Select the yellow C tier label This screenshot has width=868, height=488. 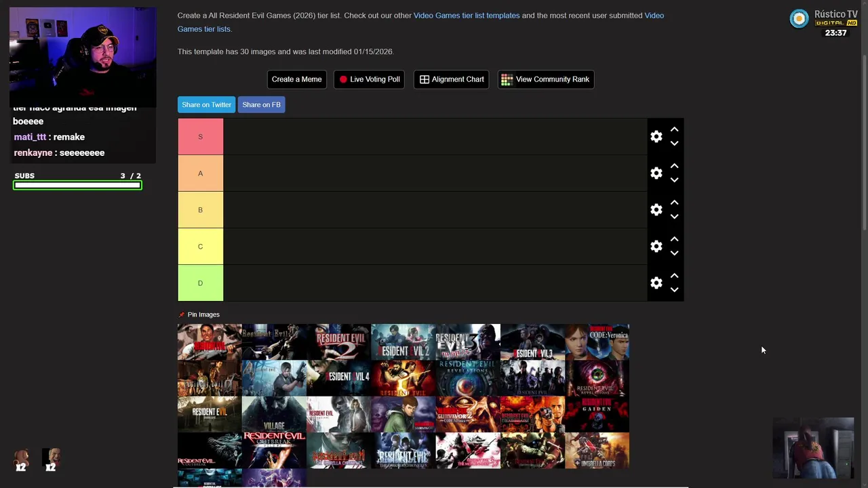pyautogui.click(x=200, y=247)
